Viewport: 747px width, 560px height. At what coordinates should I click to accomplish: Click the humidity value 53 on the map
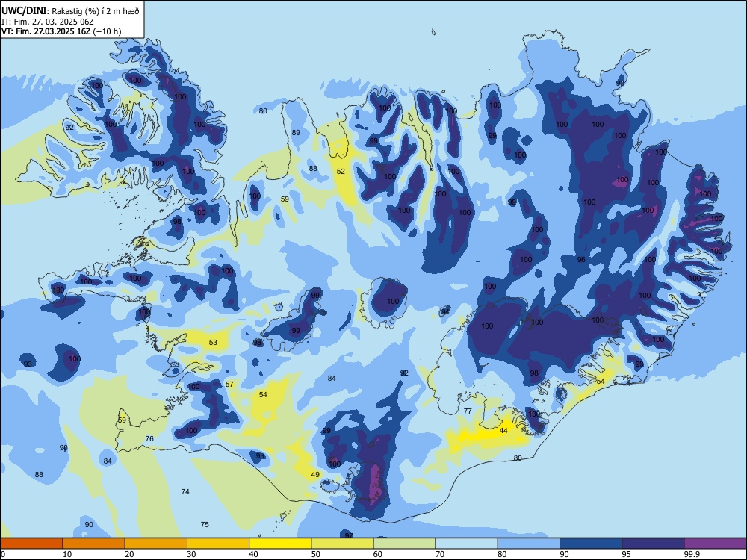(x=213, y=343)
